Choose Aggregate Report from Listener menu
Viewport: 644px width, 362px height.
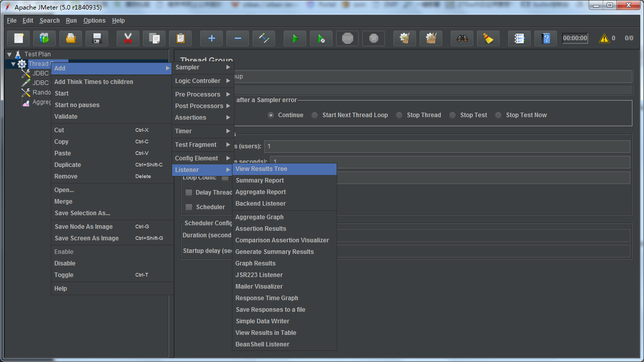[284, 192]
